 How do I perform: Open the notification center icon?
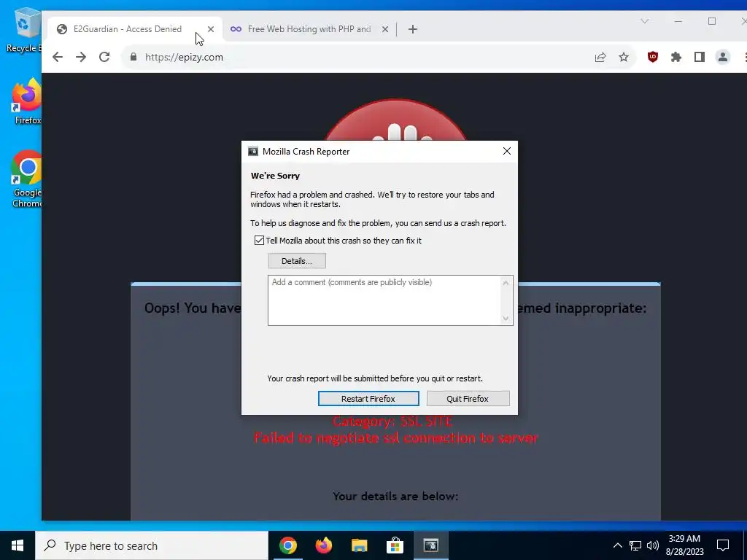pyautogui.click(x=723, y=545)
